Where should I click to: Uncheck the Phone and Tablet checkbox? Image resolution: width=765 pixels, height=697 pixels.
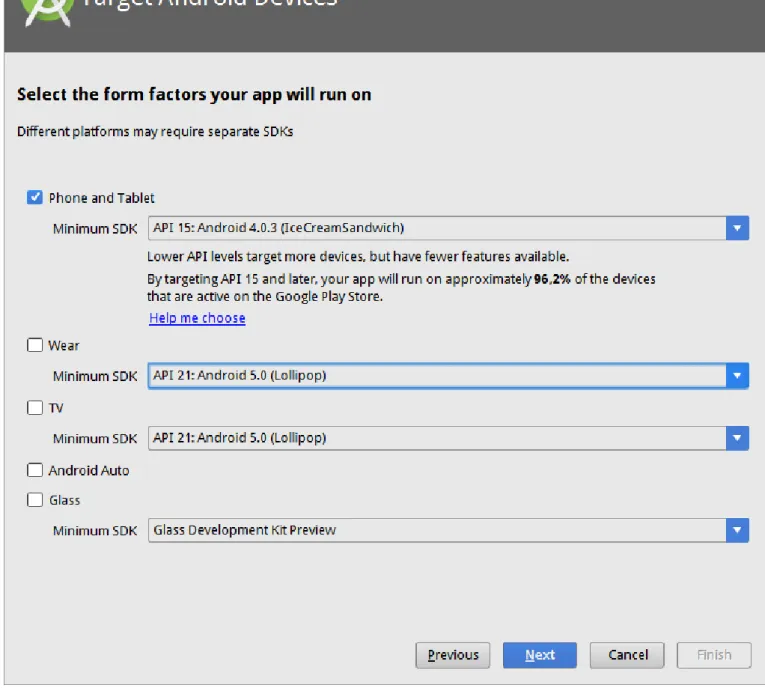[35, 198]
